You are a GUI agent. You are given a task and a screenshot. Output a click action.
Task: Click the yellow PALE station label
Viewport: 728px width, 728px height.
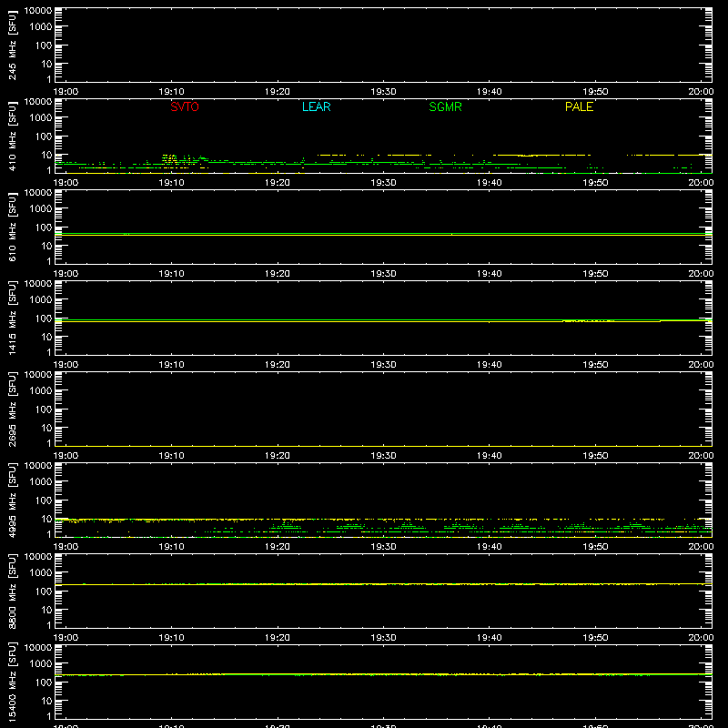click(579, 106)
